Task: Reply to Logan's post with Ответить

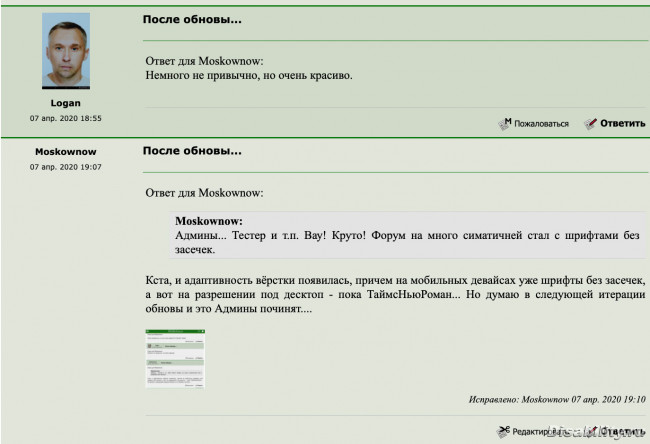Action: 623,124
